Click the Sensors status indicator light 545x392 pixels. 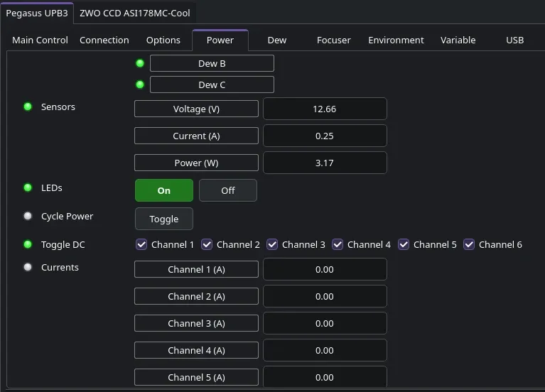pyautogui.click(x=28, y=107)
